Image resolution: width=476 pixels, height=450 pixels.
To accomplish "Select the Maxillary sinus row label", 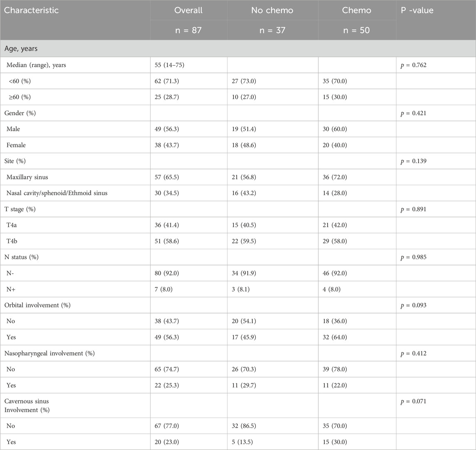I will [27, 177].
